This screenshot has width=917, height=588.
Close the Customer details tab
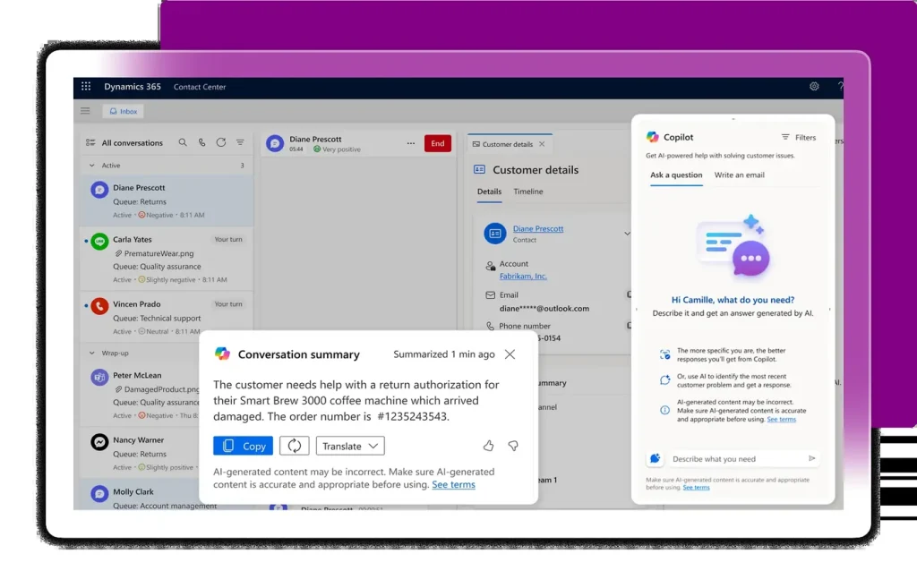pos(542,144)
